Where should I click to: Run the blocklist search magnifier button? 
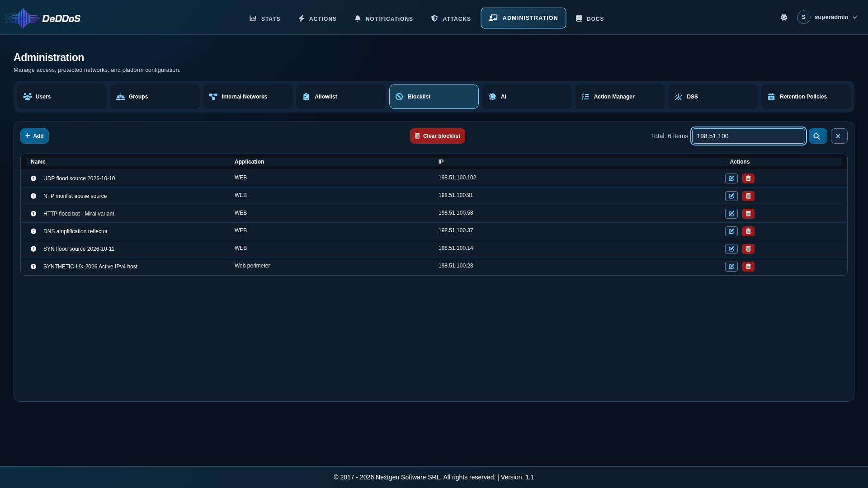(818, 136)
